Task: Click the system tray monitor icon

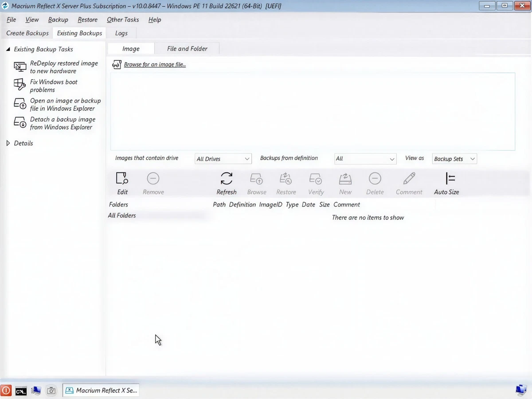Action: coord(521,390)
